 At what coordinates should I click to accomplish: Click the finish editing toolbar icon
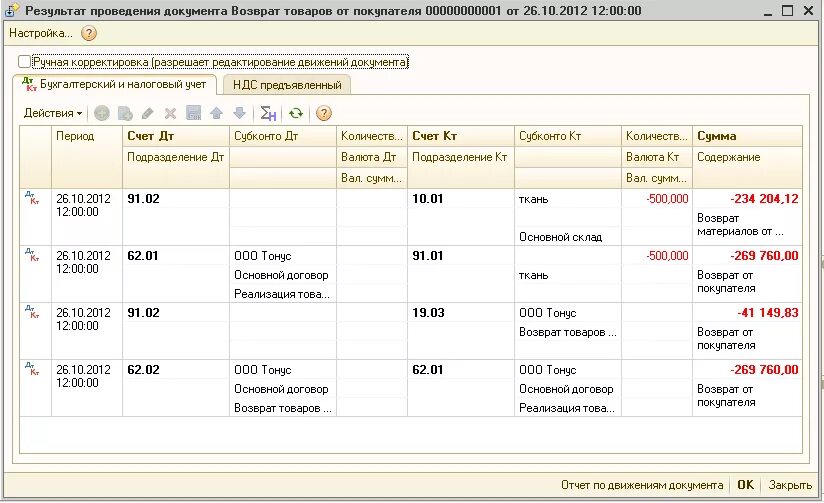pyautogui.click(x=193, y=113)
